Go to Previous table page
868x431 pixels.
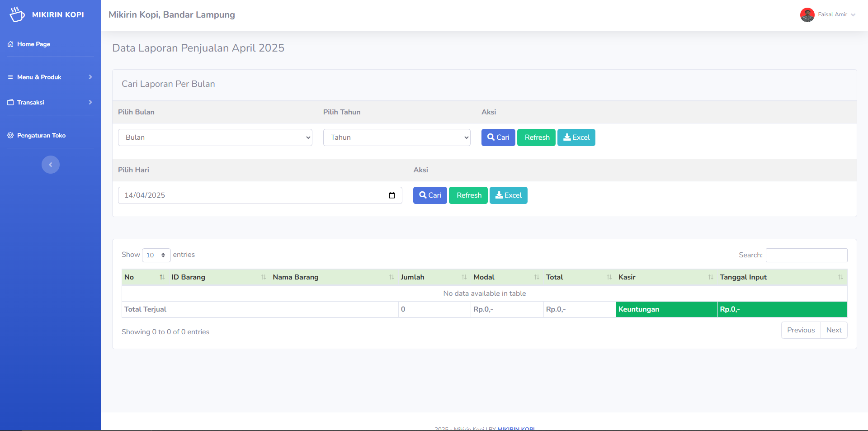coord(801,330)
